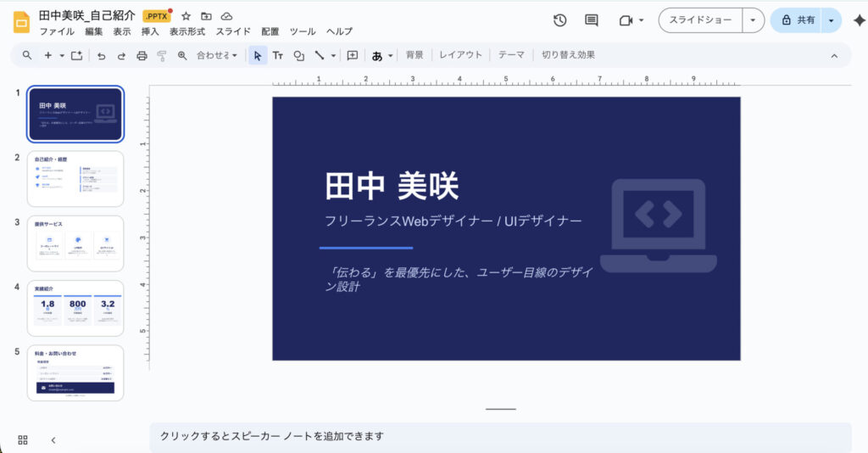Screen dimensions: 868x453
Task: Click the Gemini sparkle icon
Action: click(858, 20)
